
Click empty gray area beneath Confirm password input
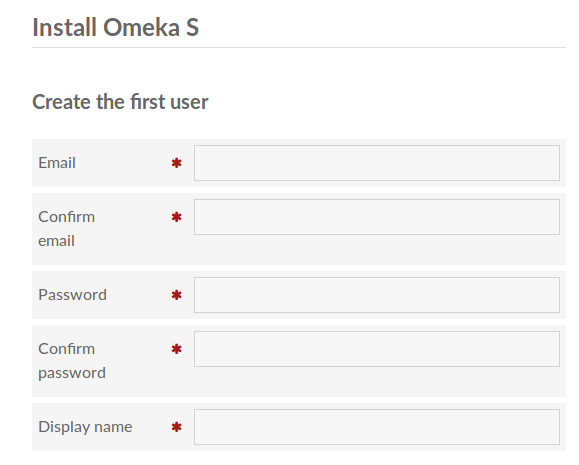(x=377, y=382)
